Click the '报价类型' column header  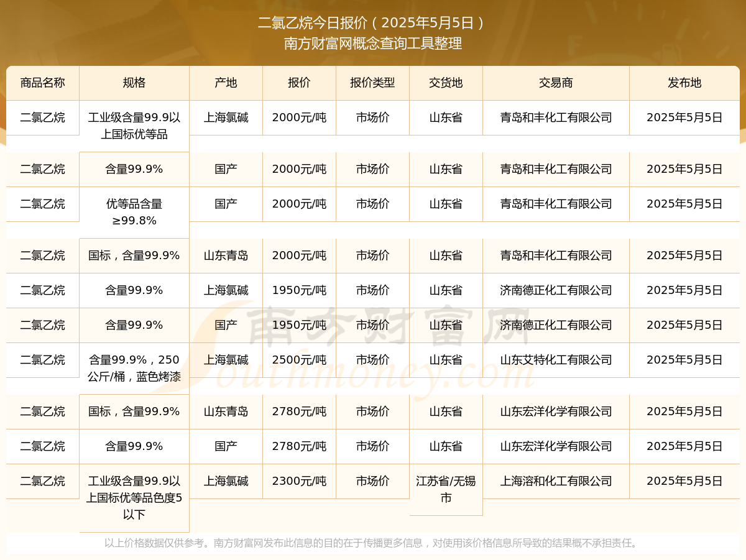(x=372, y=83)
